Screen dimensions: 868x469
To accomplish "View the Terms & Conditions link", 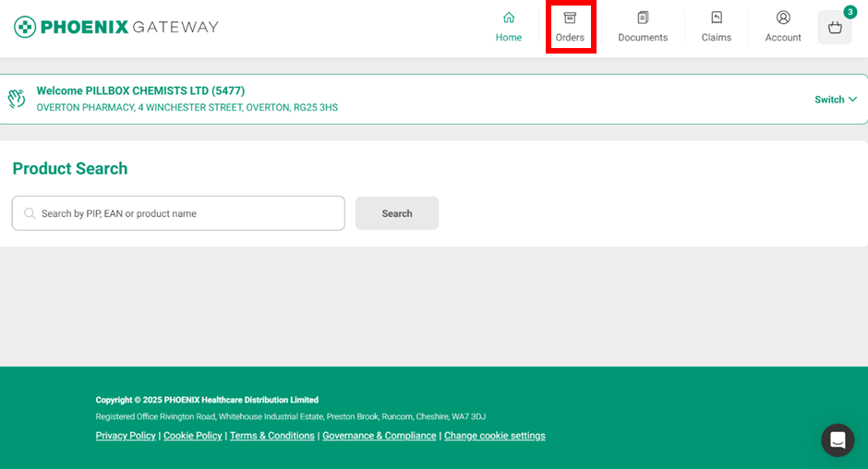I will tap(271, 436).
